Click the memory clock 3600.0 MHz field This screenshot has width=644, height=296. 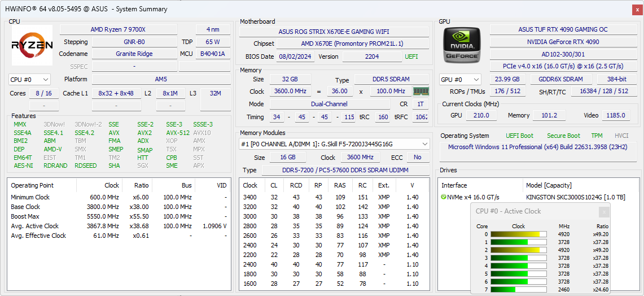pos(290,92)
